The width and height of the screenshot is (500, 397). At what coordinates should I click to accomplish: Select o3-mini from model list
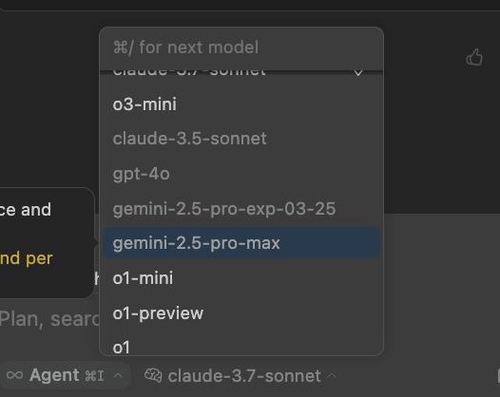[241, 104]
